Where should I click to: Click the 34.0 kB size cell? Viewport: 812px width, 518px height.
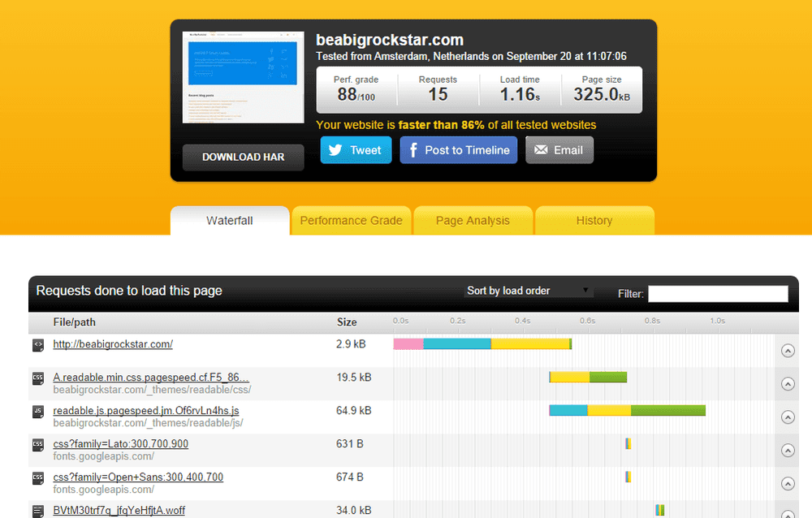(x=354, y=510)
